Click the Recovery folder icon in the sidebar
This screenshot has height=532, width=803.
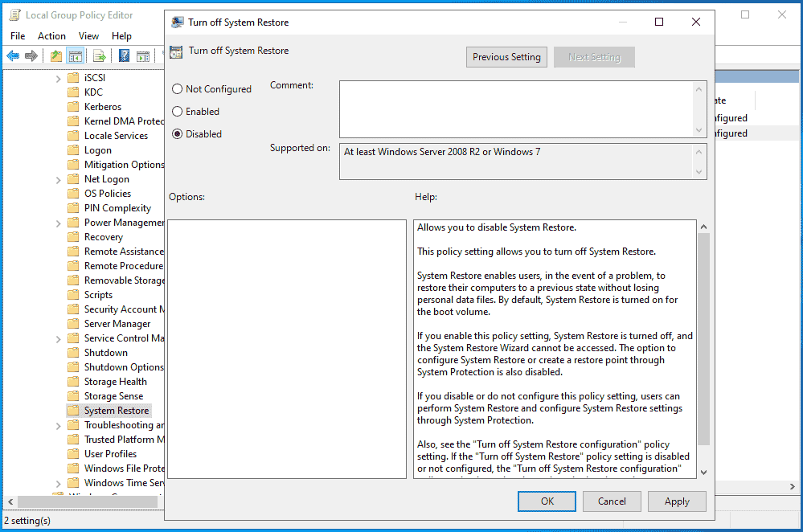(73, 236)
